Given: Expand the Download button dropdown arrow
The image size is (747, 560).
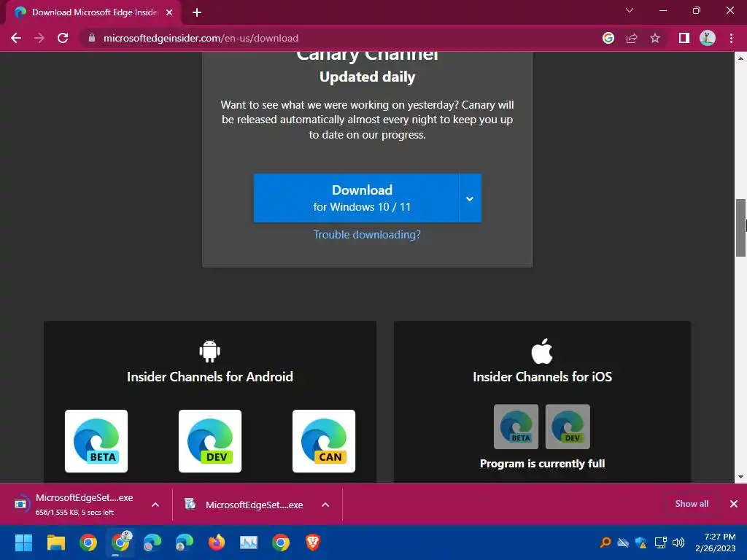Looking at the screenshot, I should tap(470, 198).
